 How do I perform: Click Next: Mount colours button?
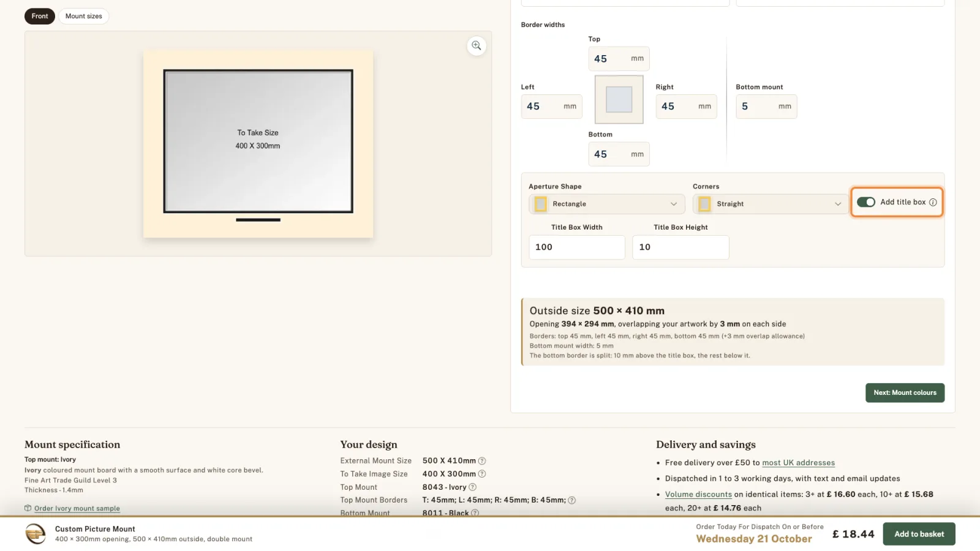point(905,393)
